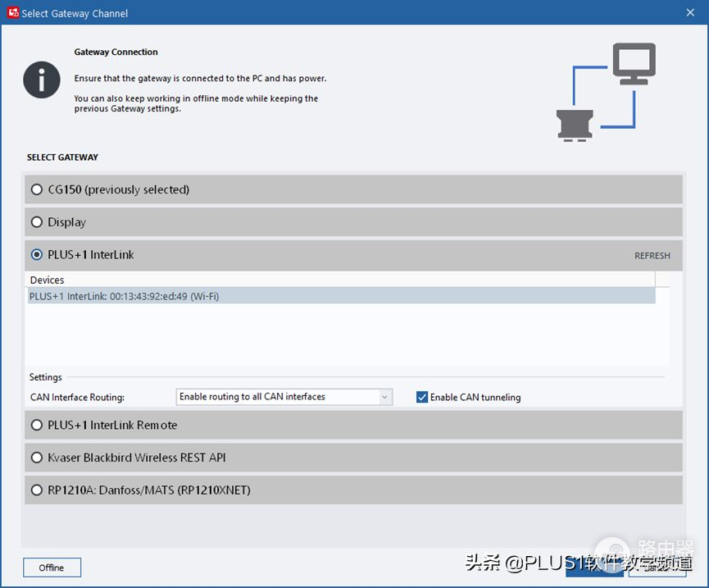
Task: Click REFRESH to rescan InterLink devices
Action: [x=652, y=256]
